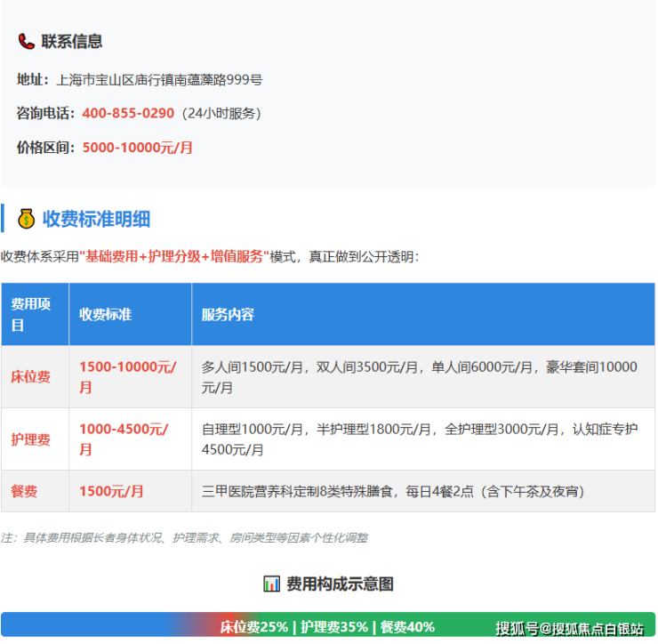Screen dimensions: 658x644
Task: Click the 收费标准明细 section heading
Action: [x=96, y=219]
